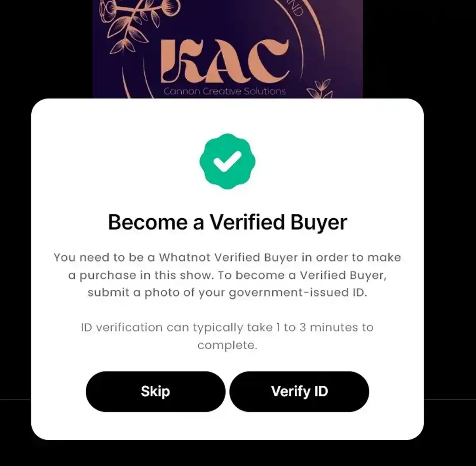Click the Become a Verified Buyer title

point(227,221)
